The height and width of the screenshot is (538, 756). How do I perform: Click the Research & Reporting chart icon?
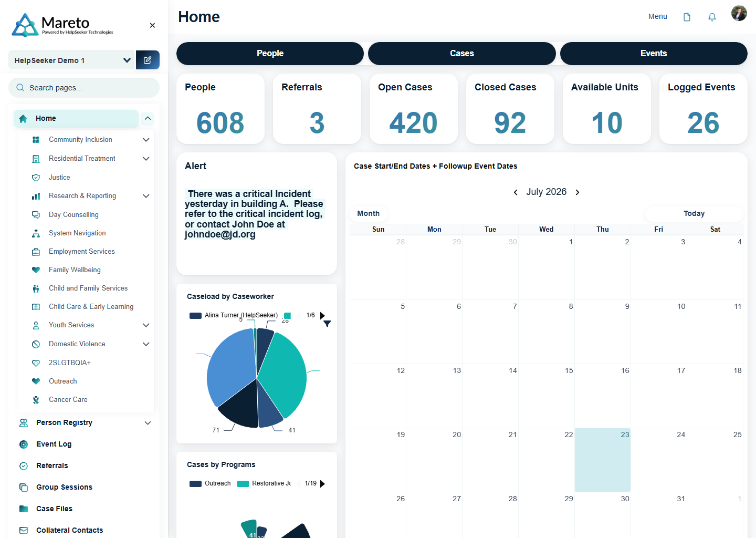(36, 196)
